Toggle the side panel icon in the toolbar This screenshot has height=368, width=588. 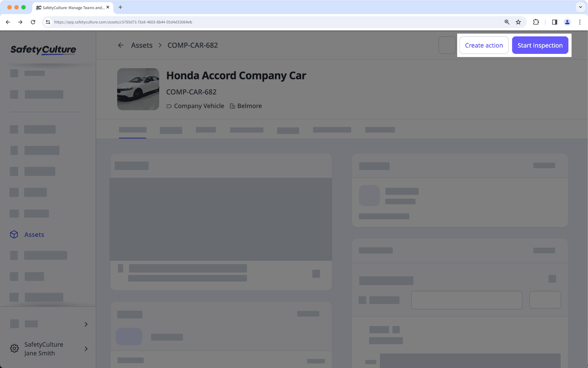[x=554, y=22]
